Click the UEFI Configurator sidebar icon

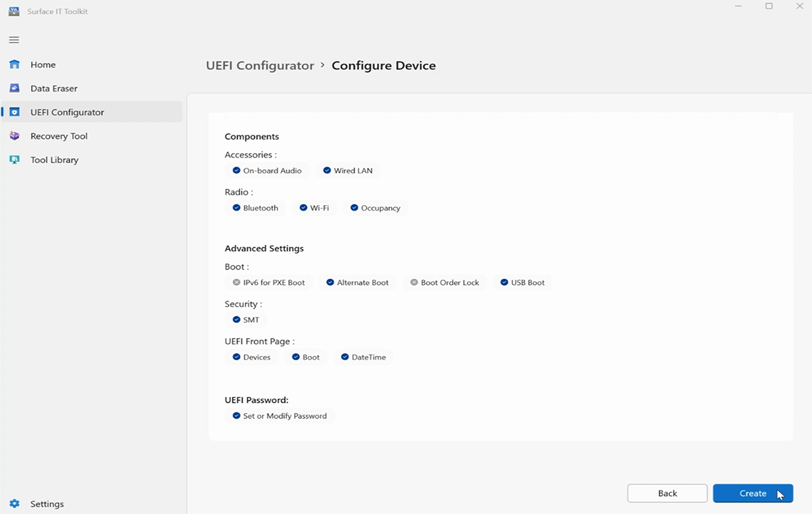14,112
